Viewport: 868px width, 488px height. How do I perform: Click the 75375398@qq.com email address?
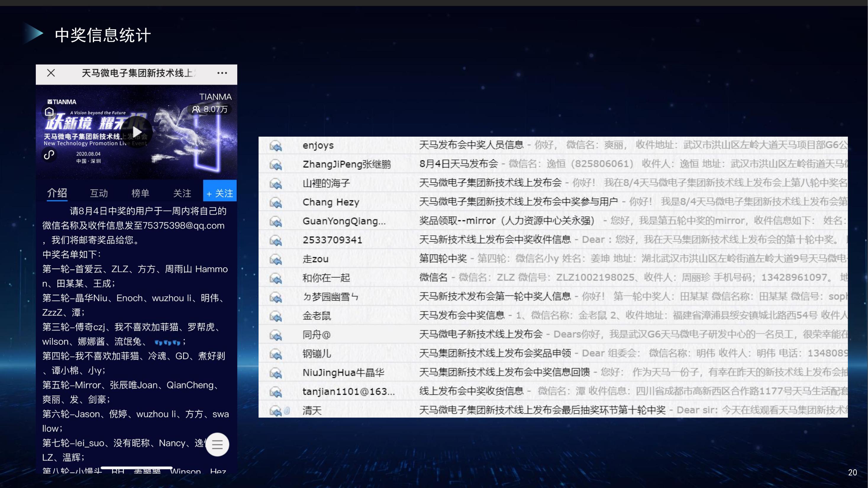(x=183, y=225)
